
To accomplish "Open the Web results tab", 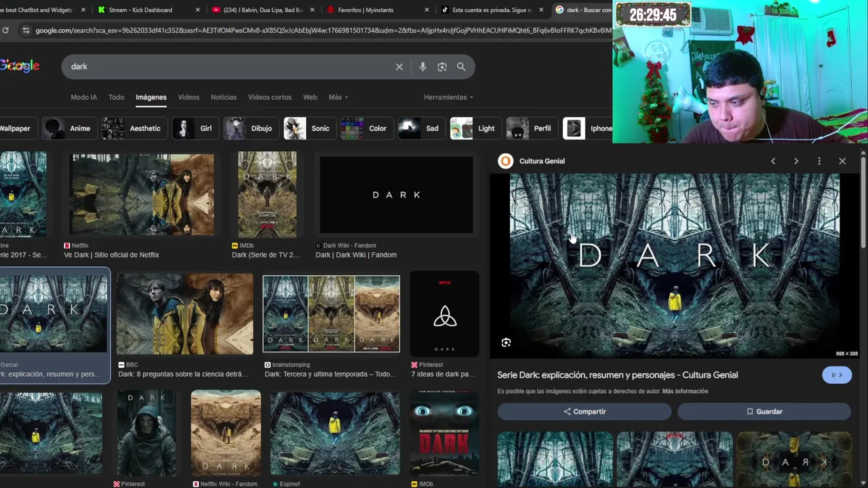I will pos(310,98).
